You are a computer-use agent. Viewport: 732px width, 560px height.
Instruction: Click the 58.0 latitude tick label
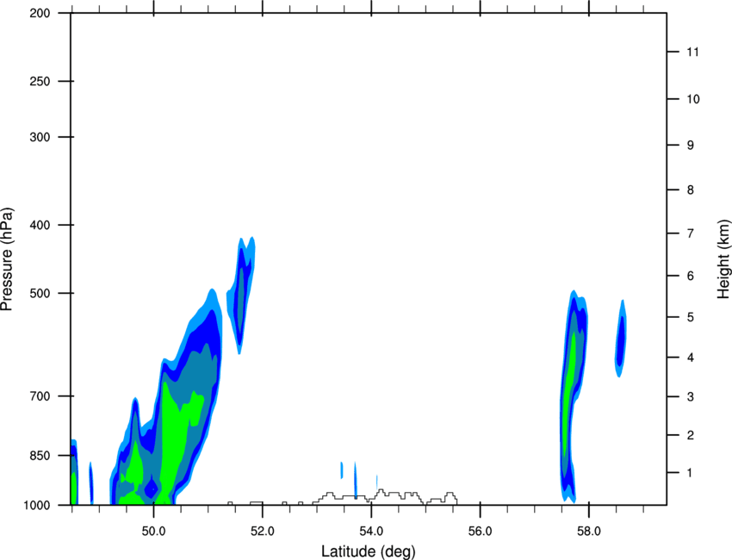589,532
